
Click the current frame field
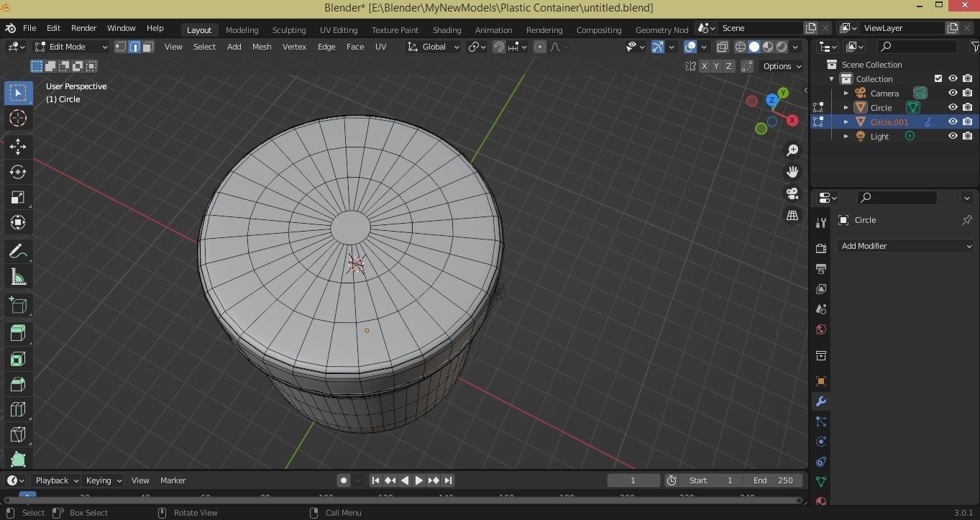(633, 480)
